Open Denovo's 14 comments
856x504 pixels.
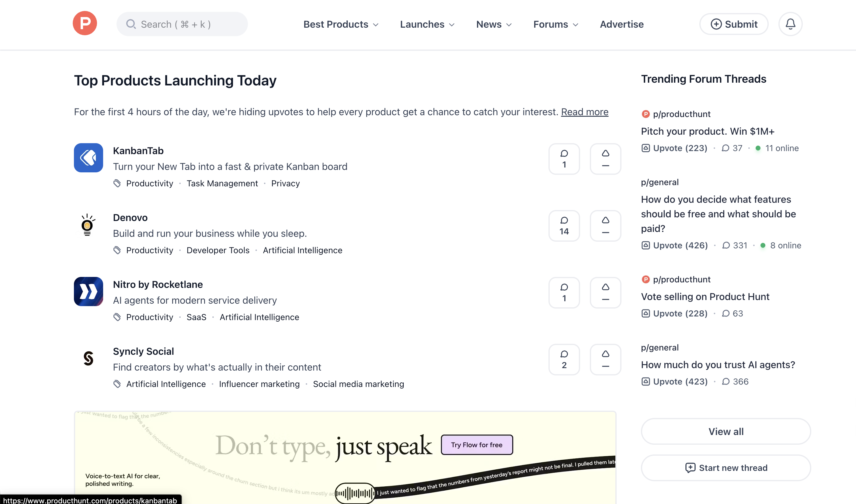click(564, 226)
